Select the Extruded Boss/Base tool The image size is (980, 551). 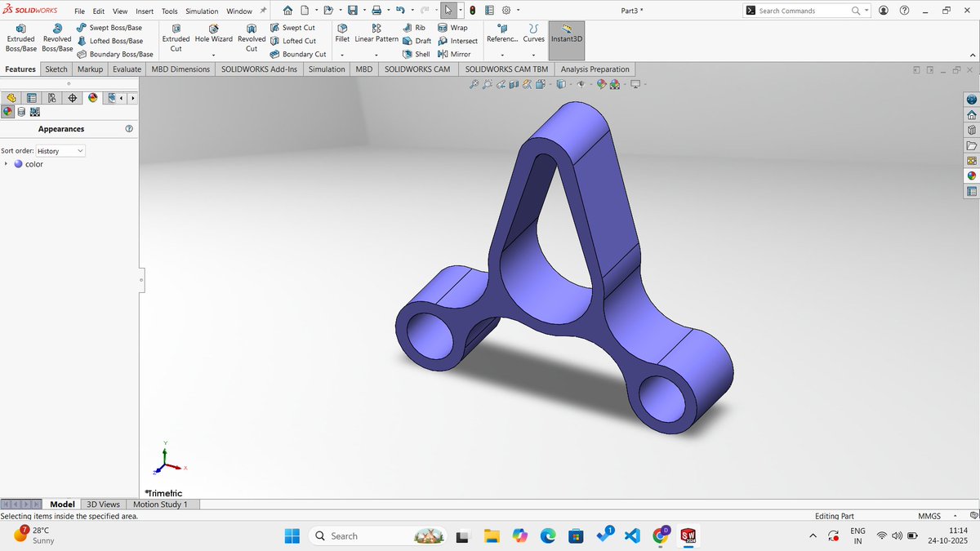click(20, 38)
